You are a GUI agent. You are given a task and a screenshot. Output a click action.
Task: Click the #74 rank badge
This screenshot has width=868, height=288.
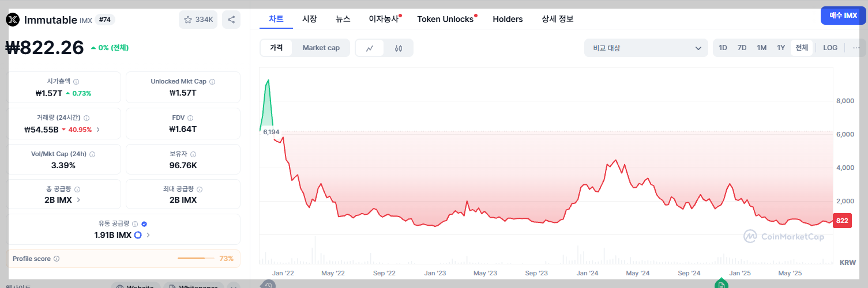105,20
